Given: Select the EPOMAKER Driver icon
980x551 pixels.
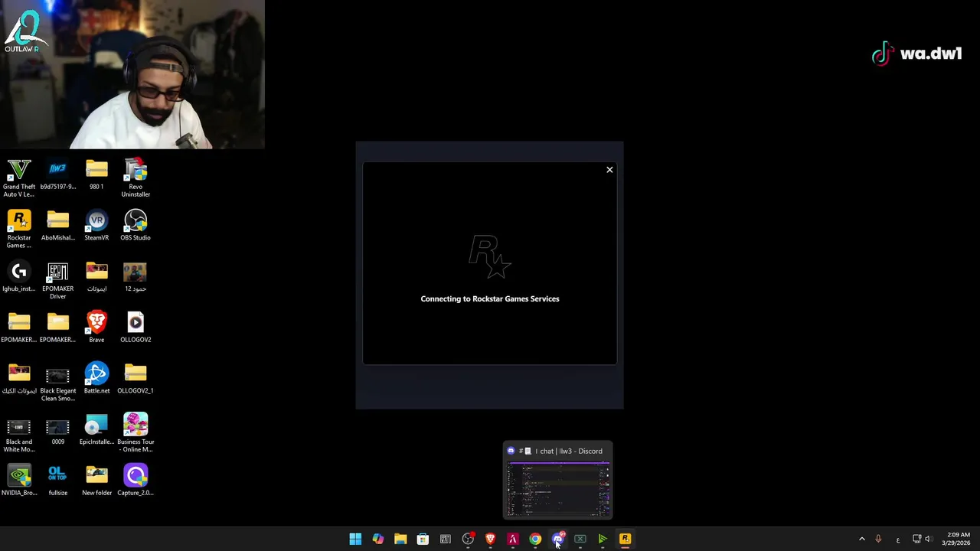Looking at the screenshot, I should pos(58,280).
